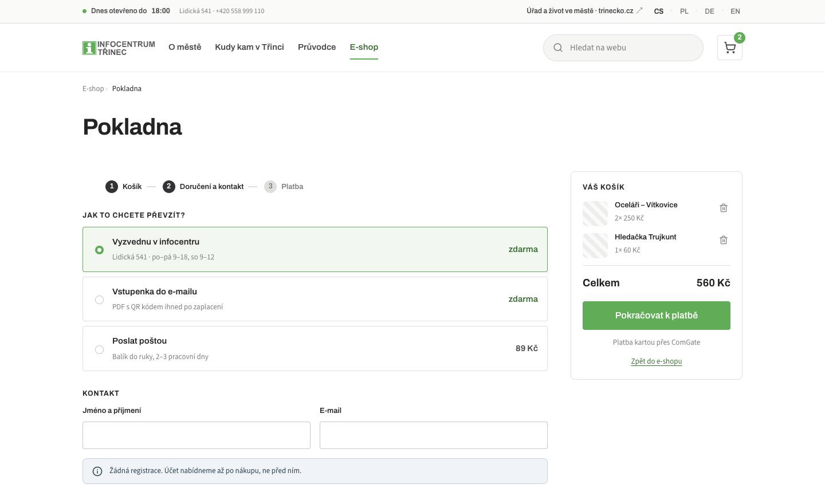The image size is (825, 504).
Task: Click the info icon in the registration notice
Action: point(97,471)
